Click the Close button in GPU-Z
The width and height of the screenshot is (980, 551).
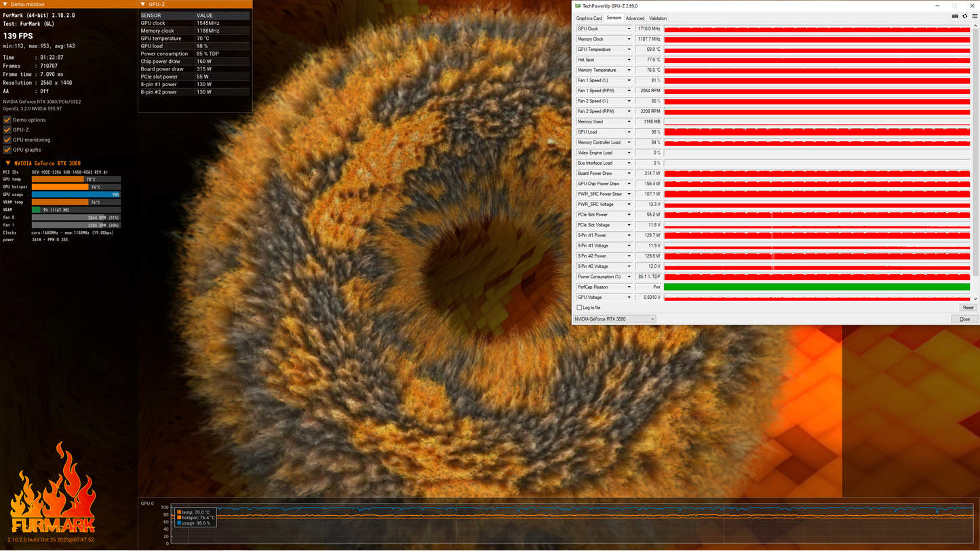[964, 319]
